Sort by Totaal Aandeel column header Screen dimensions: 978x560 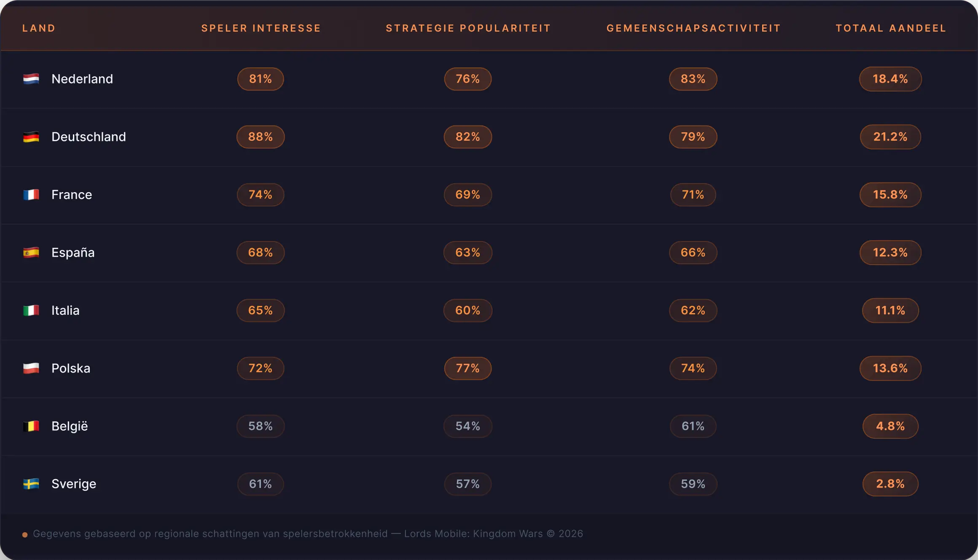click(x=891, y=28)
